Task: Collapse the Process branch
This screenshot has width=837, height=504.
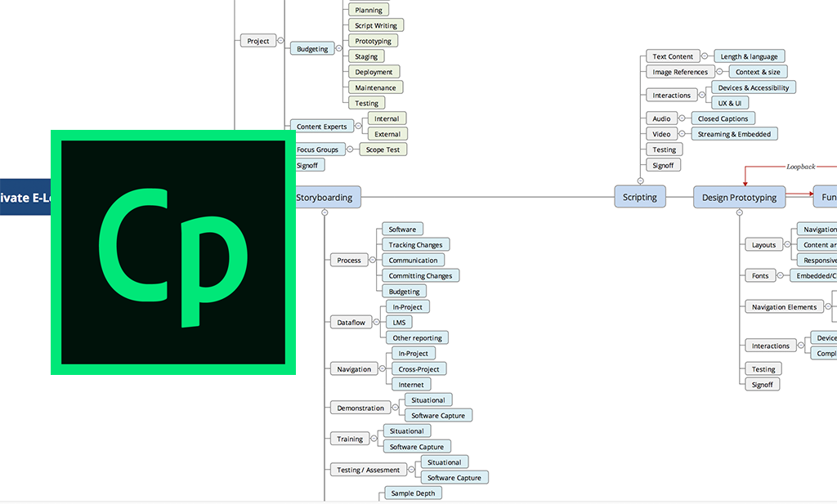Action: pos(373,261)
